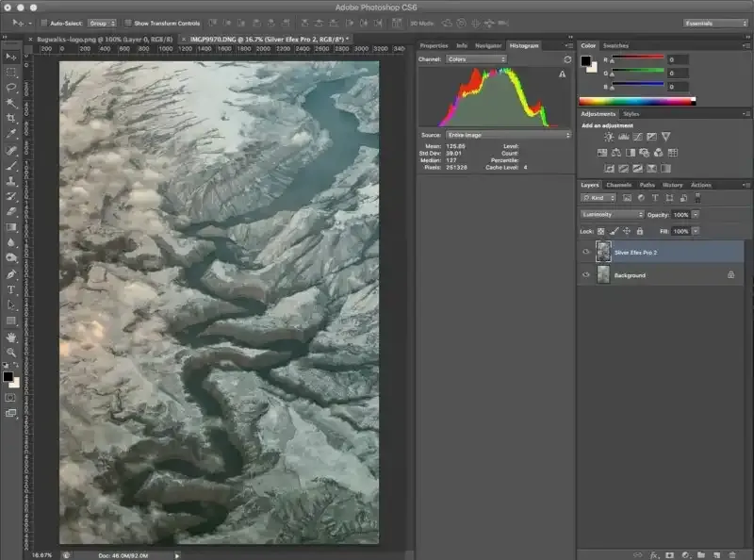This screenshot has height=560, width=754.
Task: Activate the Zoom tool in toolbar
Action: tap(11, 352)
